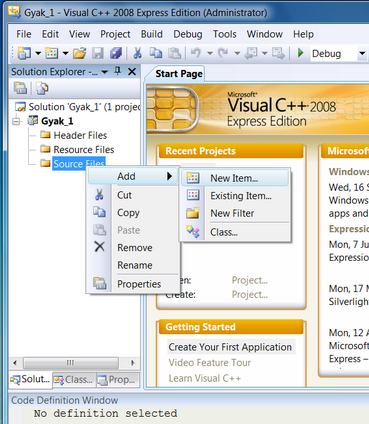Screen dimensions: 369x424
Task: Open the View menu
Action: pos(79,34)
